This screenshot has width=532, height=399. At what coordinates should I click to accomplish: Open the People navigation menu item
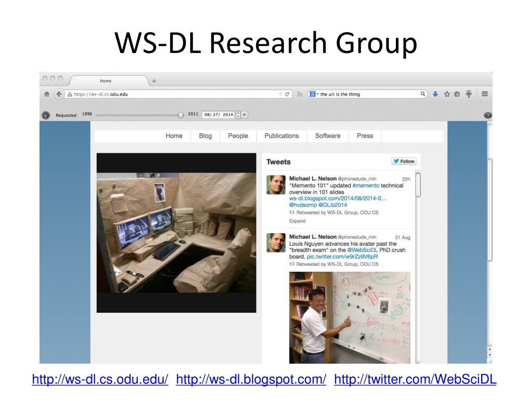point(238,136)
